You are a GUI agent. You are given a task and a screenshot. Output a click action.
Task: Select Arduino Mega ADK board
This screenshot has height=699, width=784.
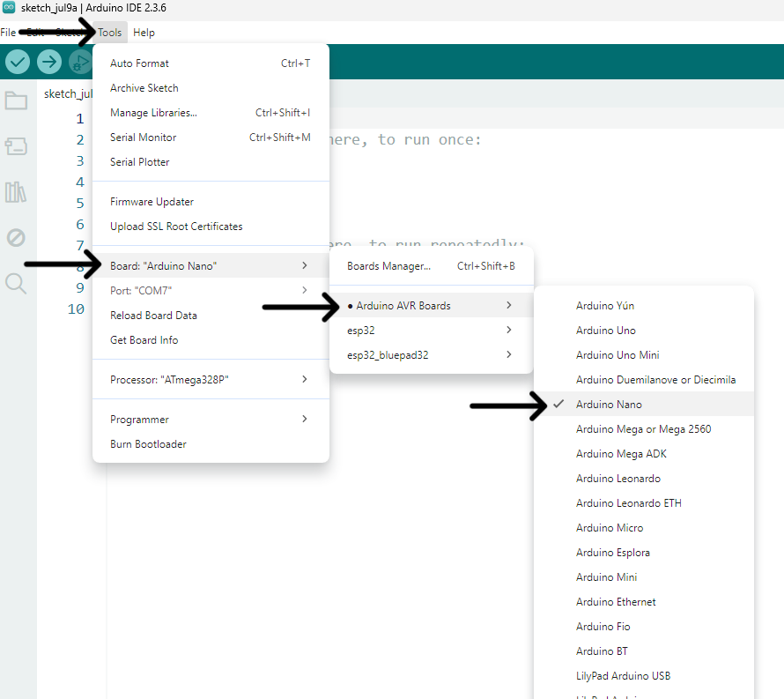(x=644, y=454)
